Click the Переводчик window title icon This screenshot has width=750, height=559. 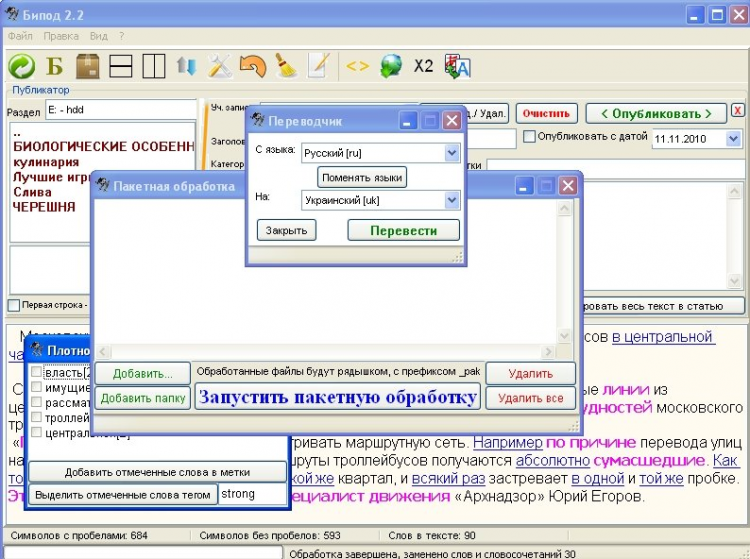tap(258, 120)
